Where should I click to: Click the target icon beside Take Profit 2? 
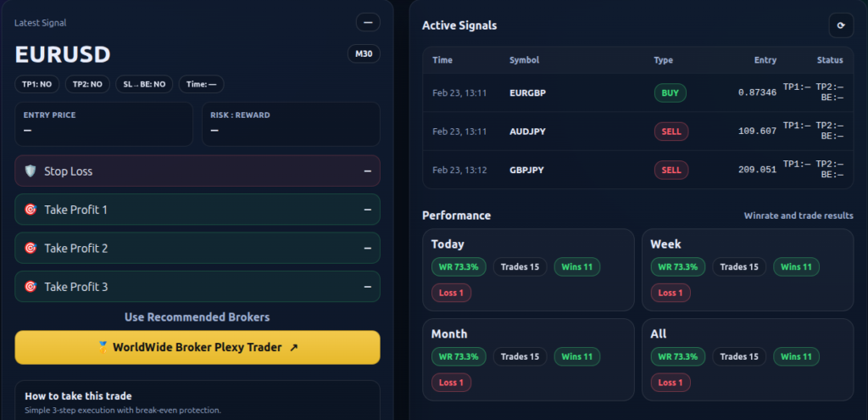click(31, 249)
